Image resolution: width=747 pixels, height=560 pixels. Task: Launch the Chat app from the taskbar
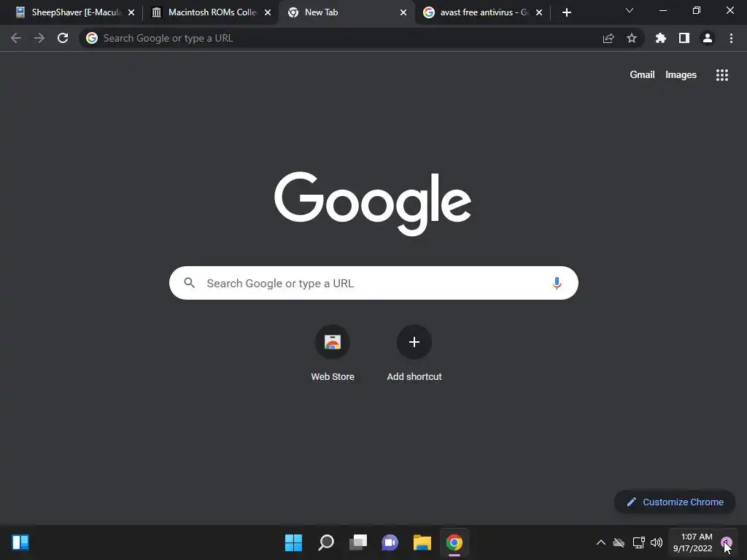pyautogui.click(x=390, y=542)
